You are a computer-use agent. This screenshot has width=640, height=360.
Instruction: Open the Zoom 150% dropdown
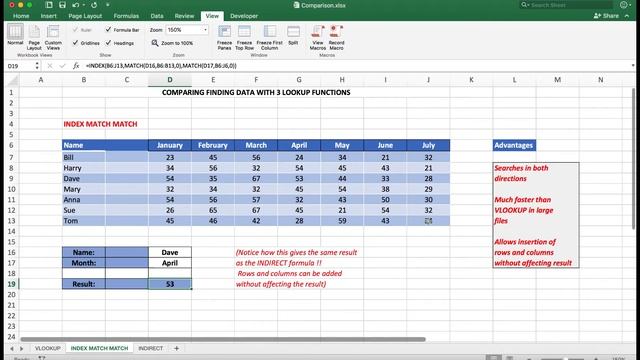click(x=205, y=30)
